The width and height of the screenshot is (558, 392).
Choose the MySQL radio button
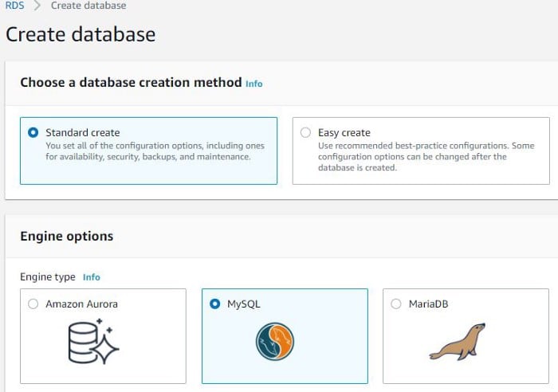pyautogui.click(x=215, y=304)
